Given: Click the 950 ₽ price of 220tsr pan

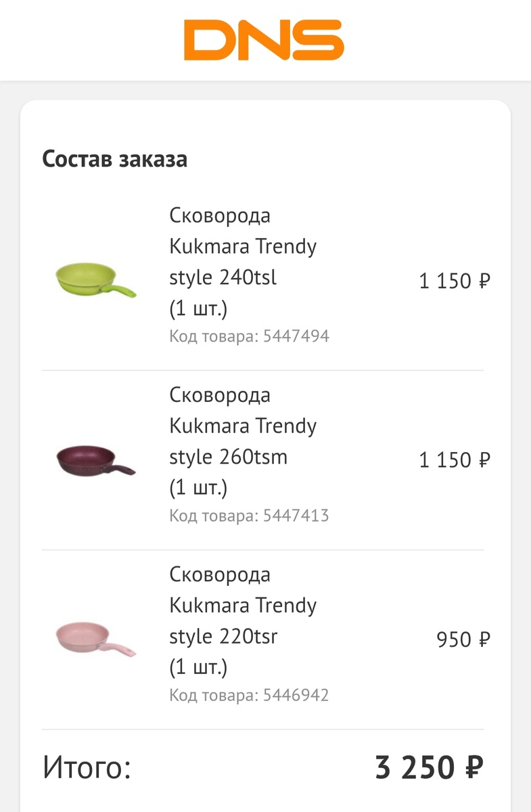Looking at the screenshot, I should pos(463,639).
